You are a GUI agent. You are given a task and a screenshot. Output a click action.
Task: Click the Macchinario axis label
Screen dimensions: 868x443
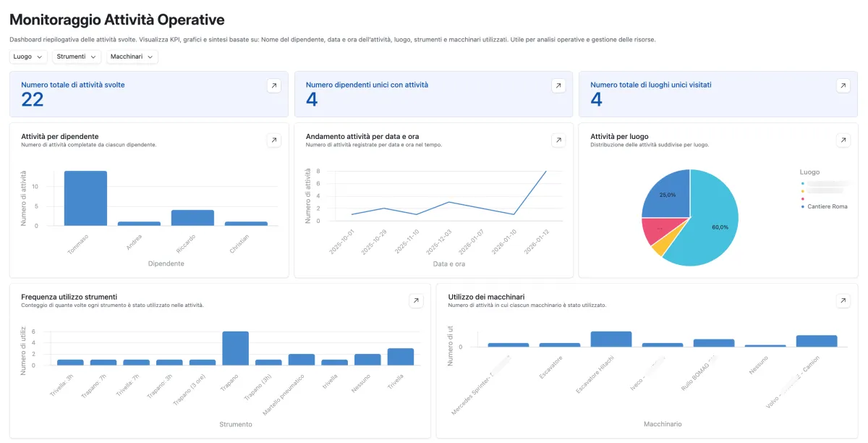[663, 424]
